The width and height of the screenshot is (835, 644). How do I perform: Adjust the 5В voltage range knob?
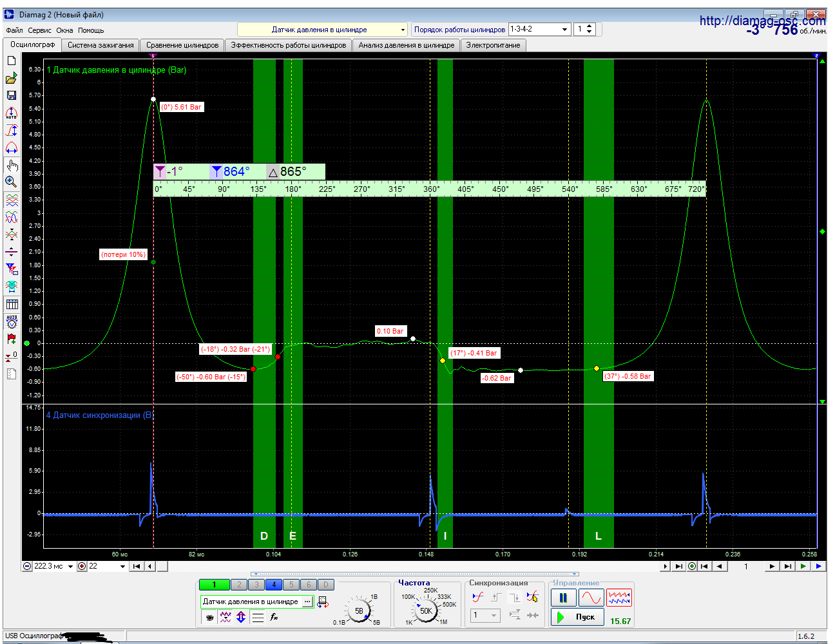click(359, 611)
